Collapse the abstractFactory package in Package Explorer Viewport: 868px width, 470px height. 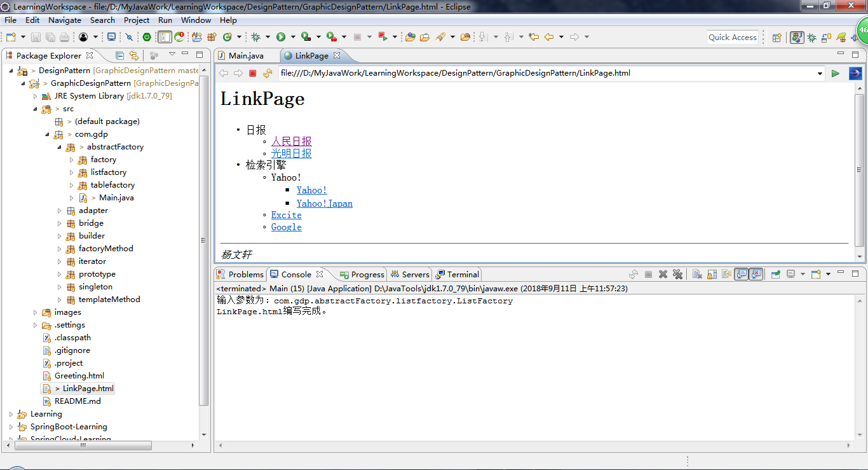click(x=59, y=147)
